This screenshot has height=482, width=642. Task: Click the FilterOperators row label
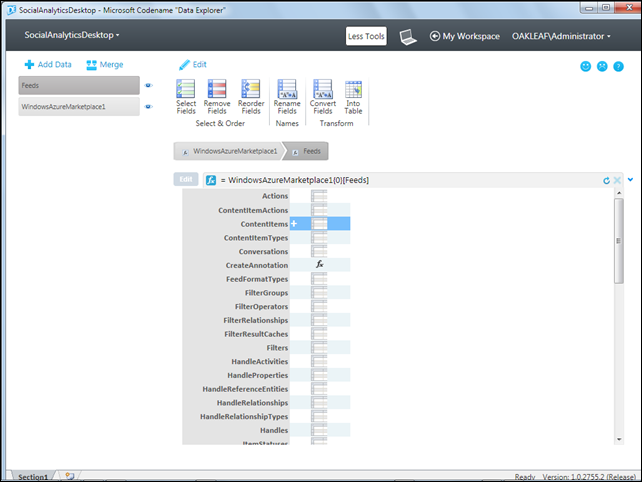pos(261,307)
